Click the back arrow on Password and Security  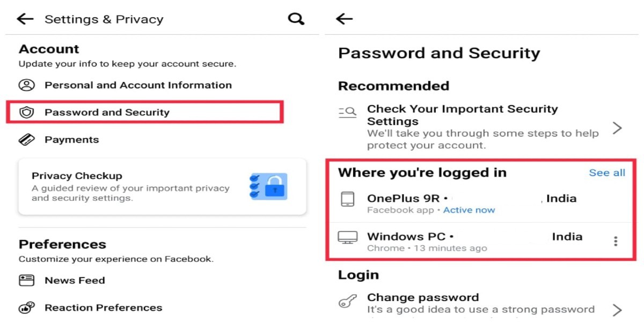(x=344, y=18)
